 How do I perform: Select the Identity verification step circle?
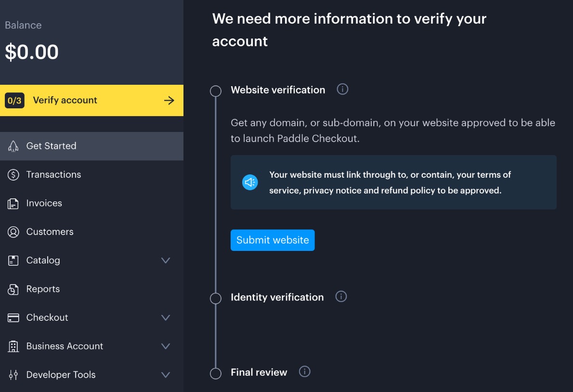point(216,299)
